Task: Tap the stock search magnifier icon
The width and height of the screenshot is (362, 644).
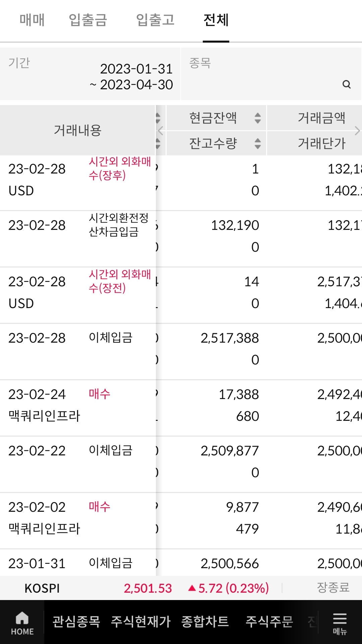Action: tap(347, 84)
